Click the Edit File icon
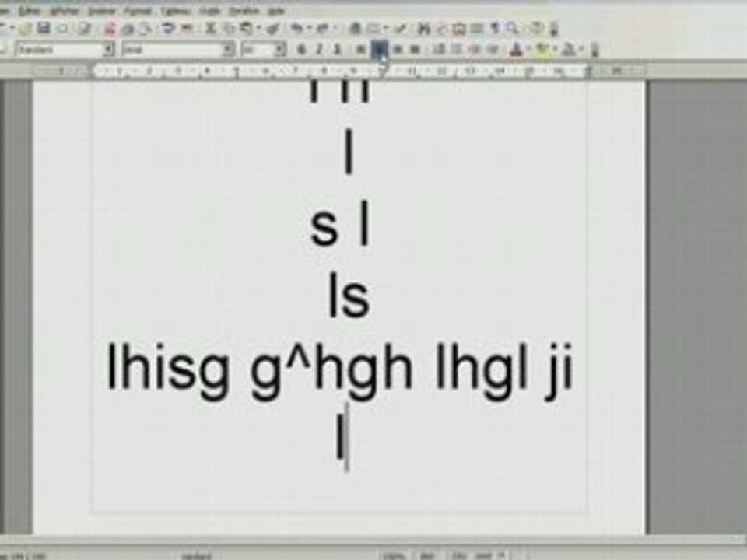The image size is (747, 560). click(86, 29)
